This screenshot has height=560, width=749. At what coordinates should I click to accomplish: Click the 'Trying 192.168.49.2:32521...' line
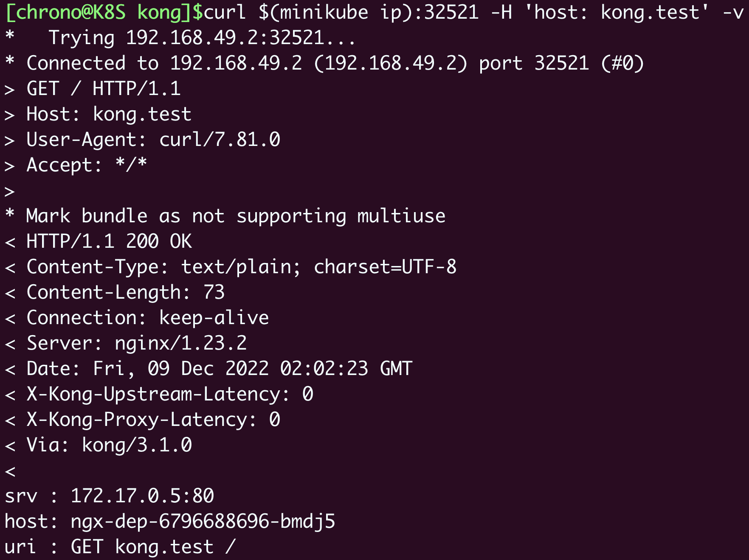(202, 38)
